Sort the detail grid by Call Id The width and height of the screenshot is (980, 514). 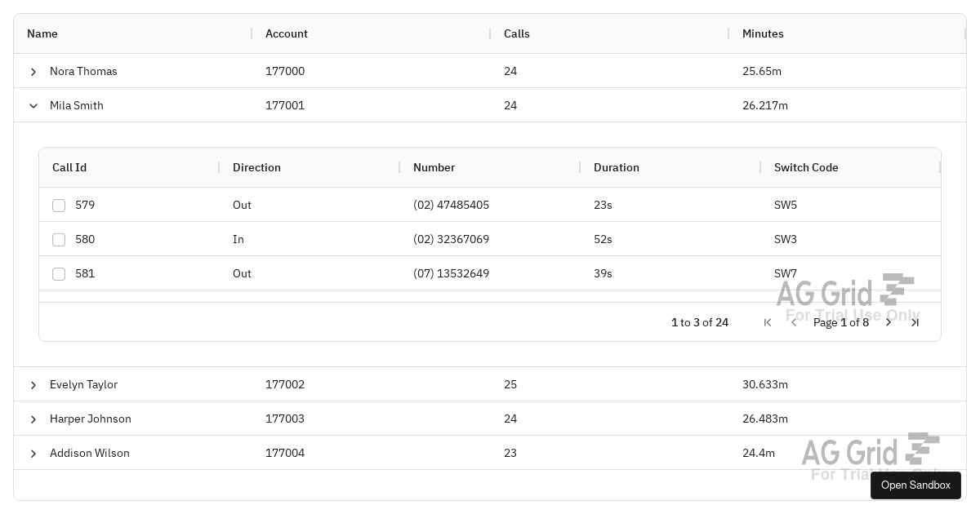coord(69,167)
